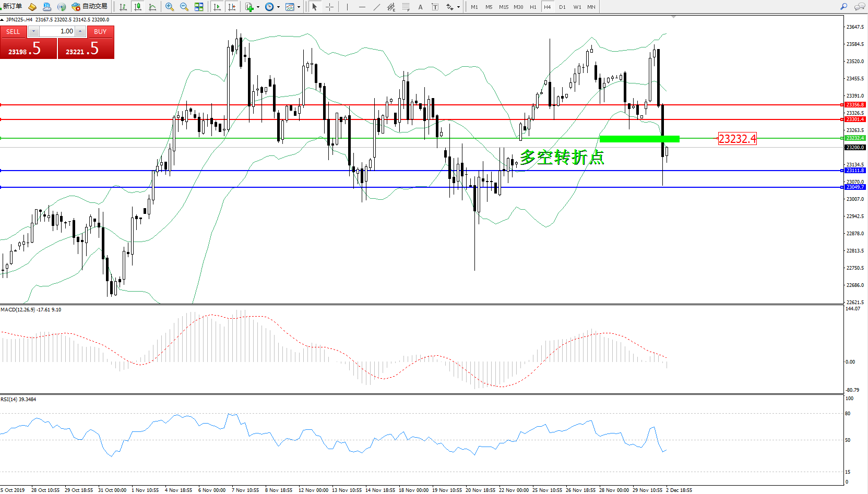
Task: Open the search magnifier icon
Action: [x=843, y=7]
